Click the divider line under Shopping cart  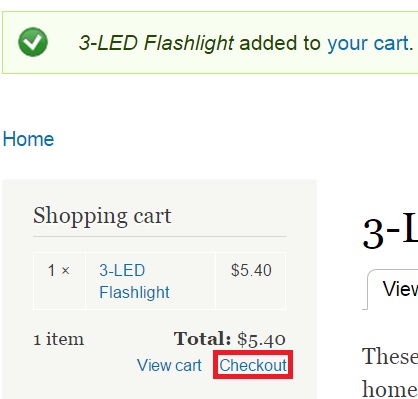159,237
